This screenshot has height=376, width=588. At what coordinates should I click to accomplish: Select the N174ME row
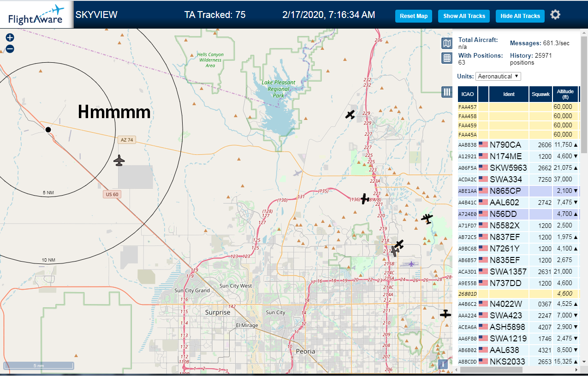518,156
